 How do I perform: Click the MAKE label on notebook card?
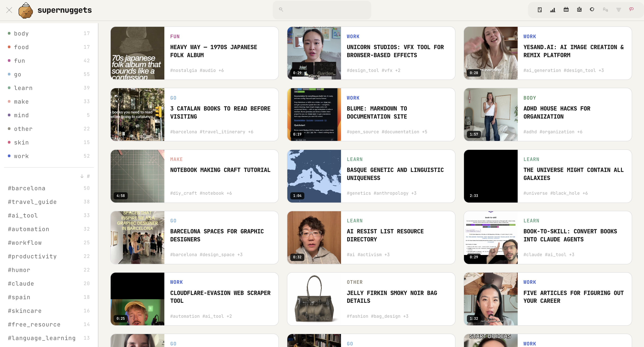[176, 159]
